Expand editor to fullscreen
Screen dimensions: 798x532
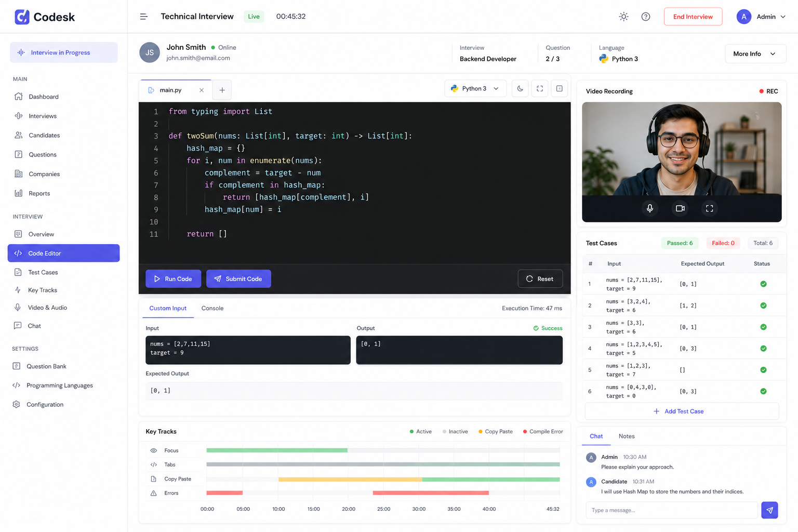[540, 88]
